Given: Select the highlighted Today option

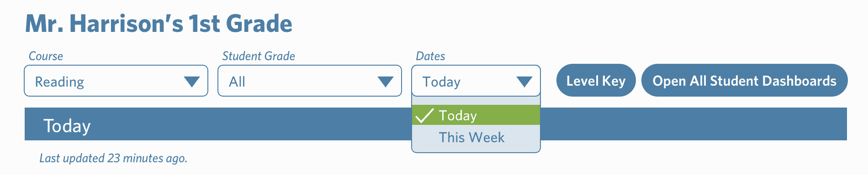Looking at the screenshot, I should [476, 115].
